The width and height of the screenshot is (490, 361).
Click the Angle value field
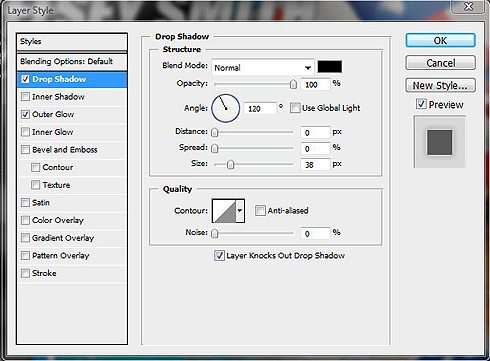click(x=260, y=109)
